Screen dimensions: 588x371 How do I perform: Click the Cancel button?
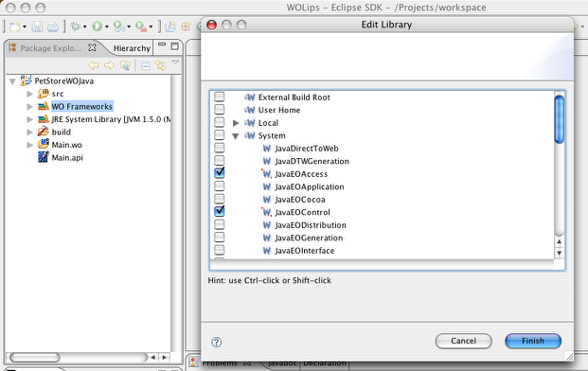pos(464,341)
